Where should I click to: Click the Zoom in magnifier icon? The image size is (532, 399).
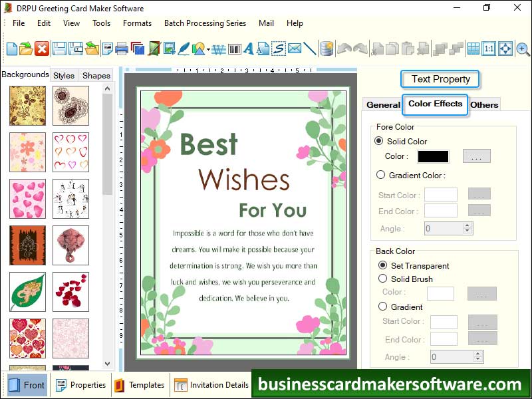(x=523, y=49)
